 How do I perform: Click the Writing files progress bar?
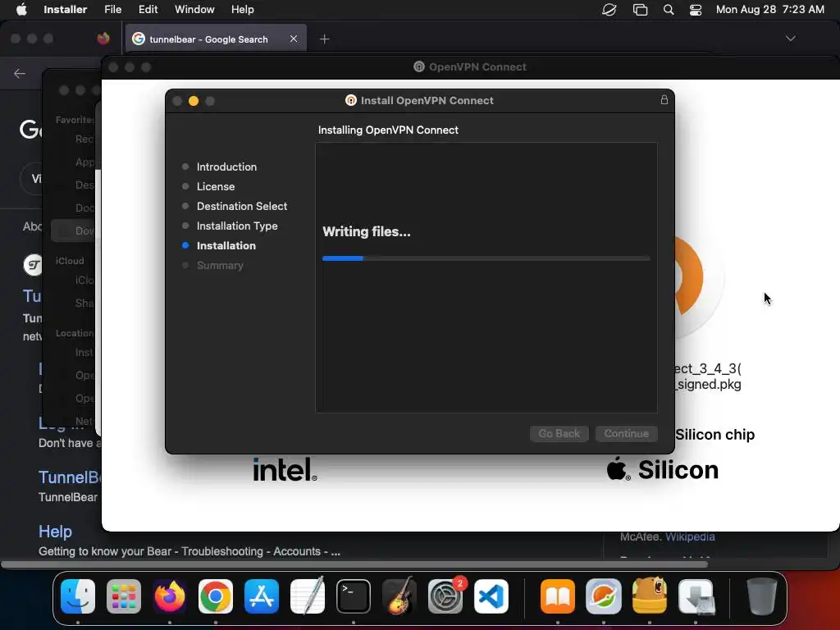pyautogui.click(x=486, y=258)
